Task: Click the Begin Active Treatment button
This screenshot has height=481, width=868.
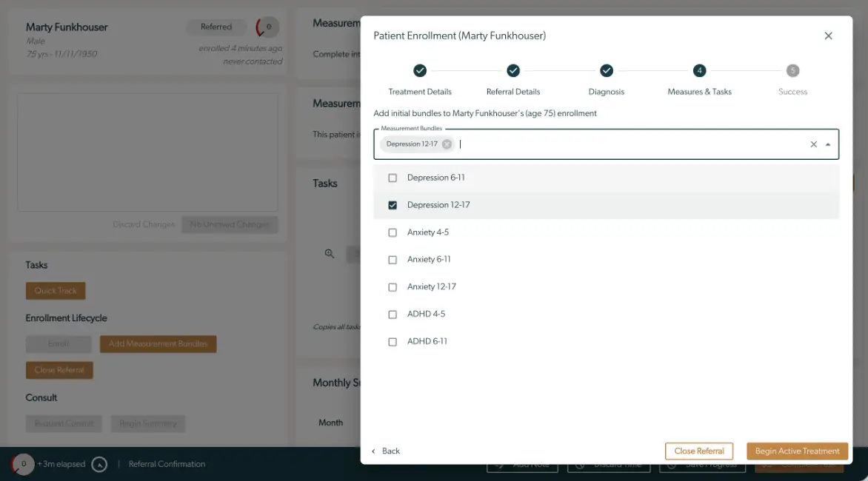Action: click(797, 451)
